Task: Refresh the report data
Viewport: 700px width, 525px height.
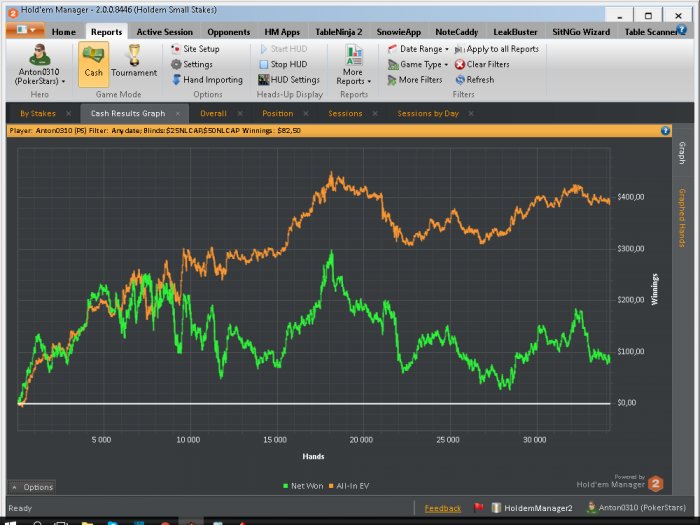Action: [x=475, y=80]
